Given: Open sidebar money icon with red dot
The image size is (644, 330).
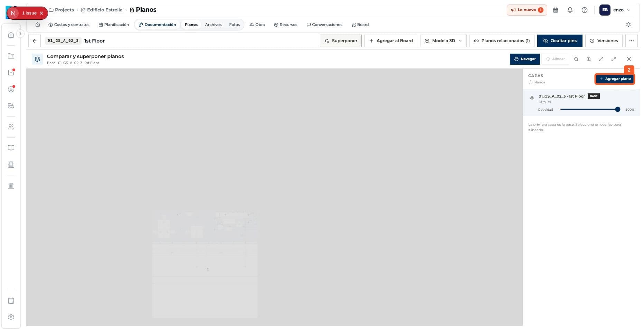Looking at the screenshot, I should click(x=11, y=89).
